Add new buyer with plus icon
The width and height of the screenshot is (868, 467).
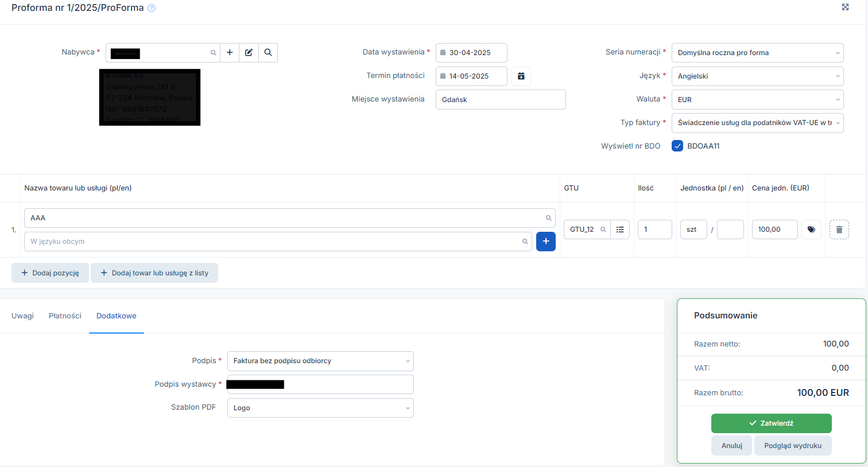pyautogui.click(x=230, y=53)
